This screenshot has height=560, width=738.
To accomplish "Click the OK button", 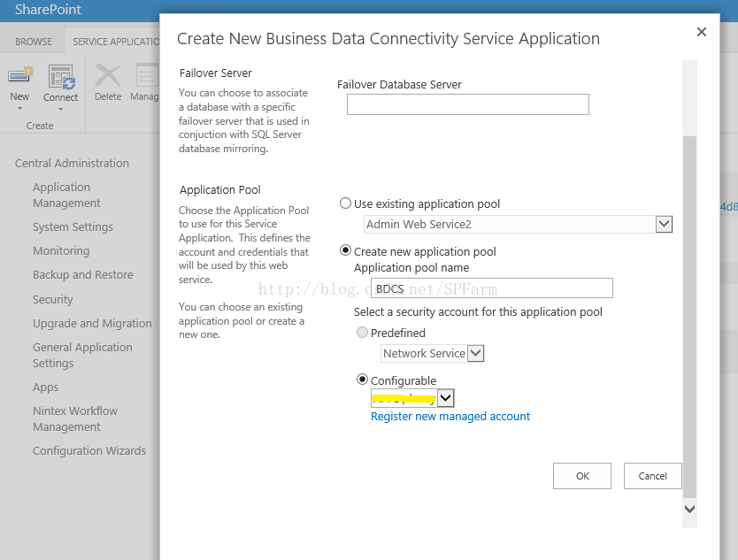I will click(581, 476).
